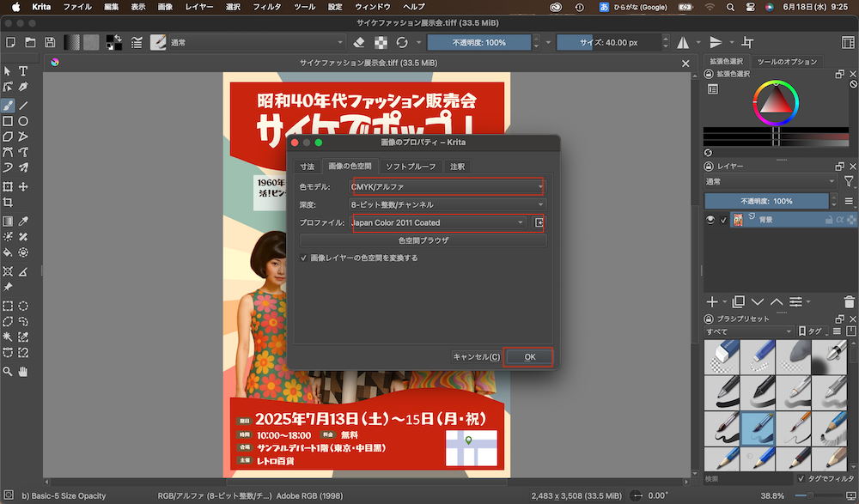Viewport: 859px width, 504px height.
Task: Select the Freehand Brush tool
Action: [8, 106]
